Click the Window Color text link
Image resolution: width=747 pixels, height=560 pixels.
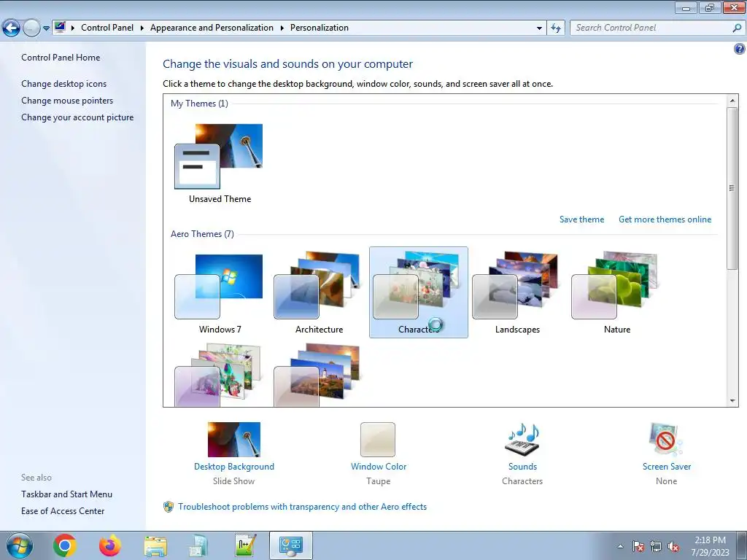point(379,467)
